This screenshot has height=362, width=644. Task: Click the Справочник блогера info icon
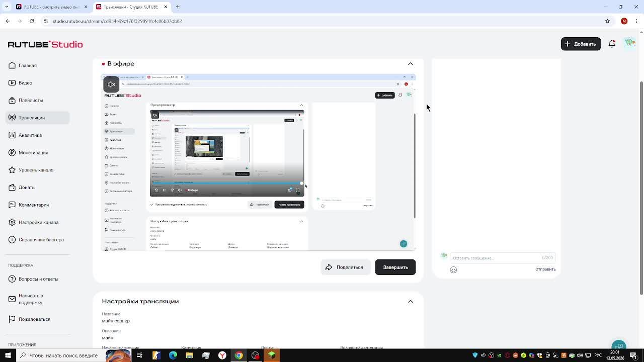tap(12, 240)
